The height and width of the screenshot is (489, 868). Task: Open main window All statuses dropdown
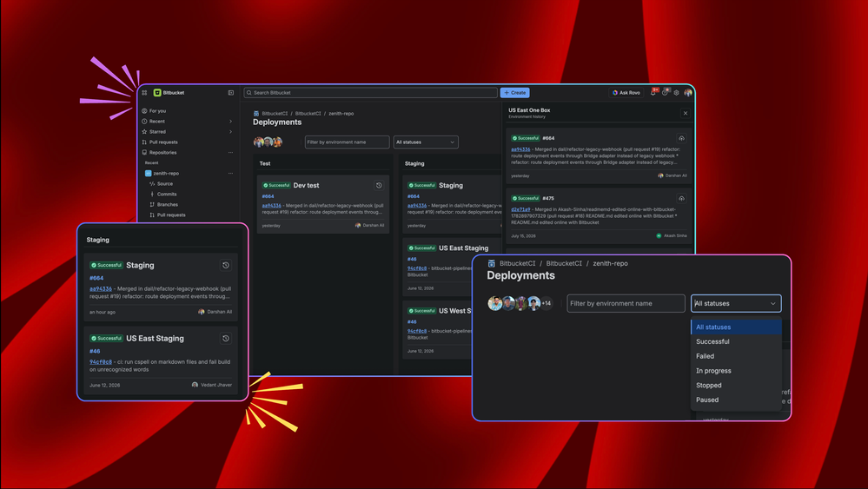(x=426, y=142)
